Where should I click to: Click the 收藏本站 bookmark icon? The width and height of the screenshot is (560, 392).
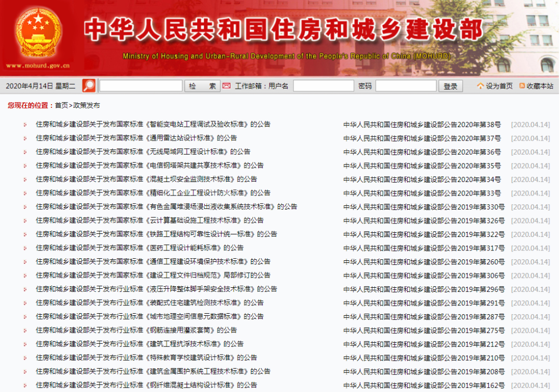(522, 86)
